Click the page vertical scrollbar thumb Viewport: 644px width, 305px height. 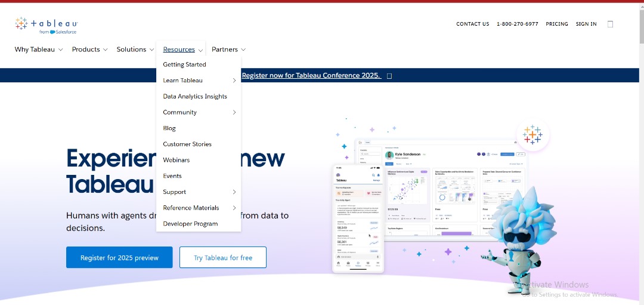[641, 26]
